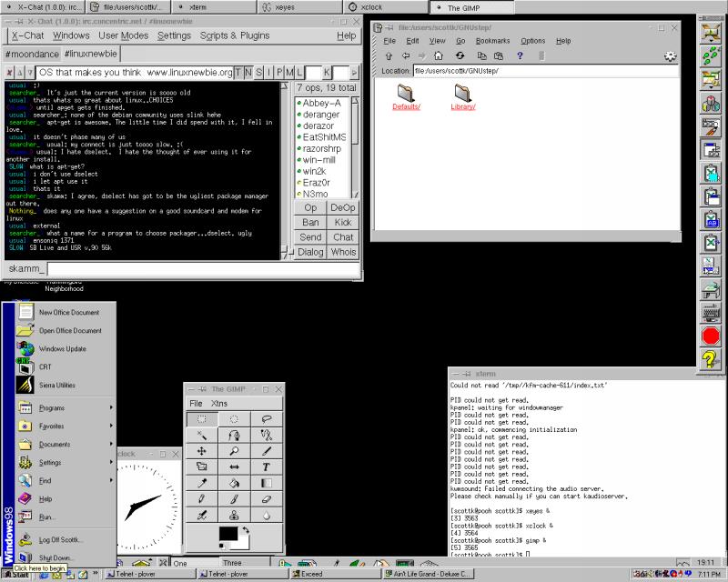This screenshot has height=582, width=728.
Task: Pick the Bucket Fill tool
Action: click(x=234, y=483)
